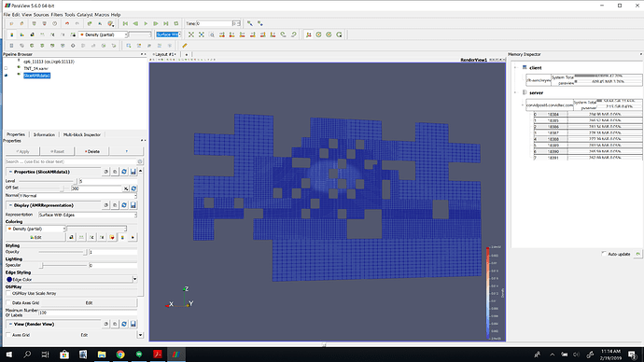Toggle loop animation icon
This screenshot has width=644, height=362.
coord(176,24)
